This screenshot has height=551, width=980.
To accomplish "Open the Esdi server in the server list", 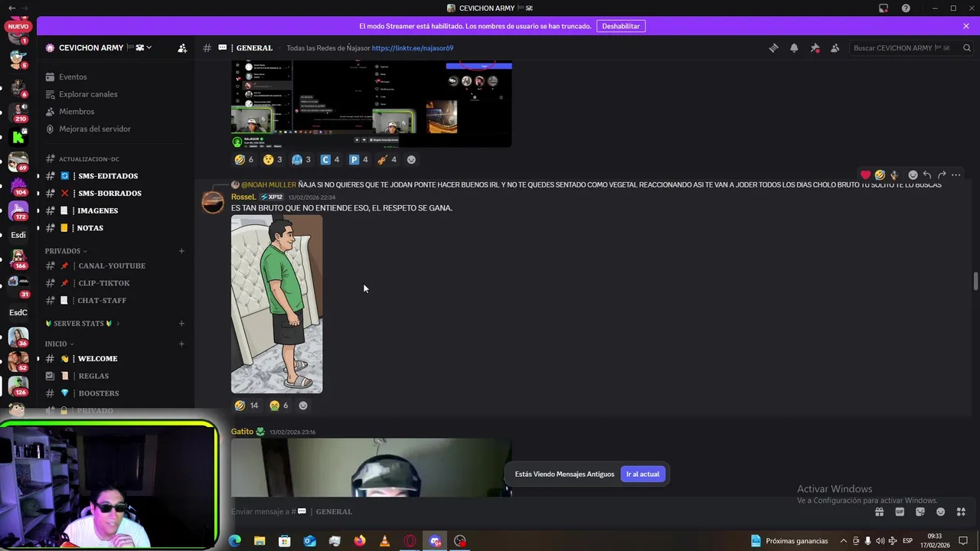I will 18,235.
